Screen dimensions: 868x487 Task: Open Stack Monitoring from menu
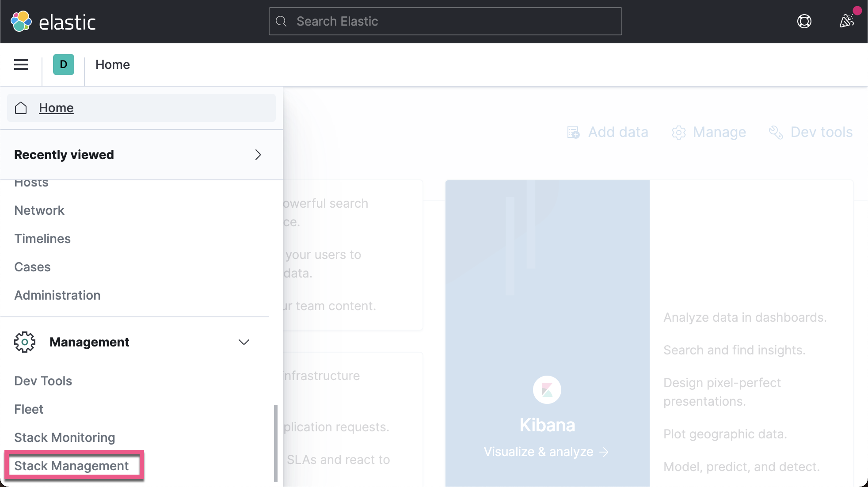(x=65, y=437)
